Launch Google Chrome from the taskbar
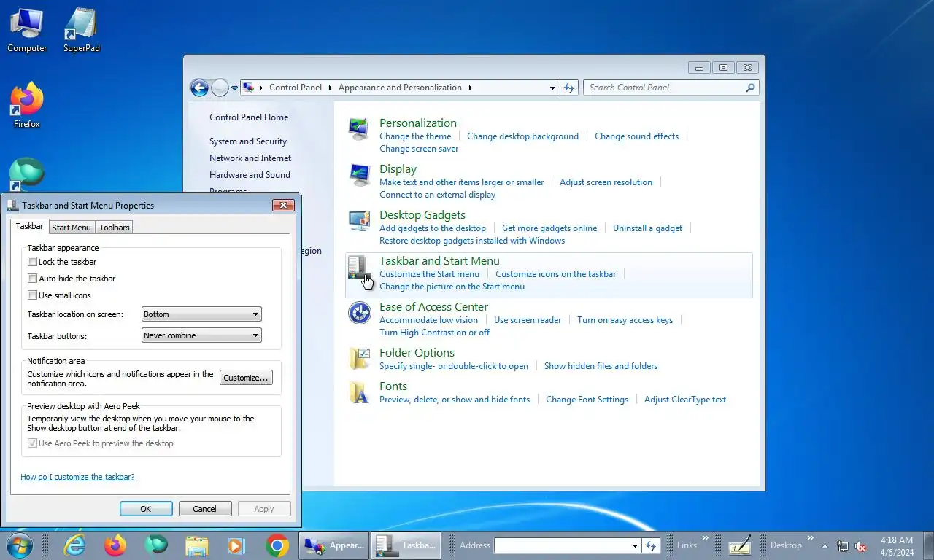934x560 pixels. [x=277, y=545]
